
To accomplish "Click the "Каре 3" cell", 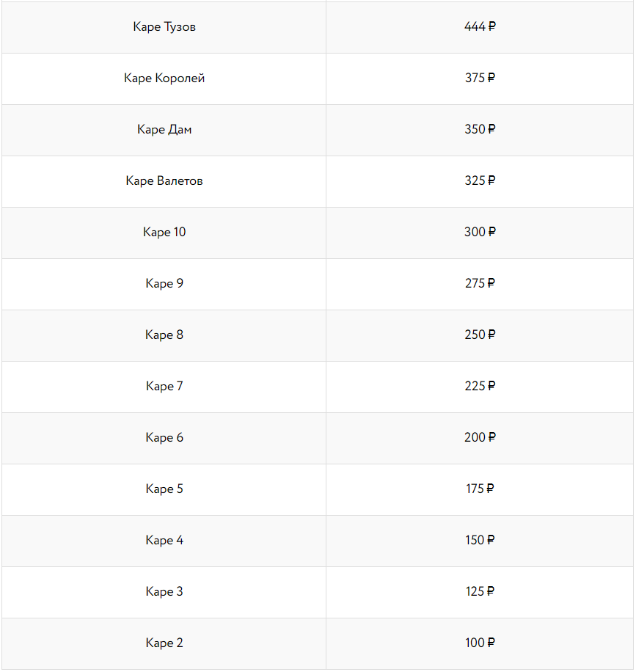I will coord(164,592).
